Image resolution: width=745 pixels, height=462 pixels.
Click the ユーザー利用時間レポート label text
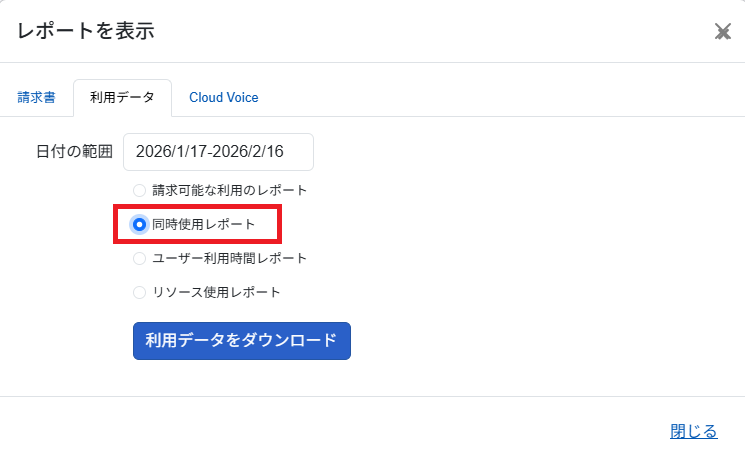pyautogui.click(x=229, y=259)
